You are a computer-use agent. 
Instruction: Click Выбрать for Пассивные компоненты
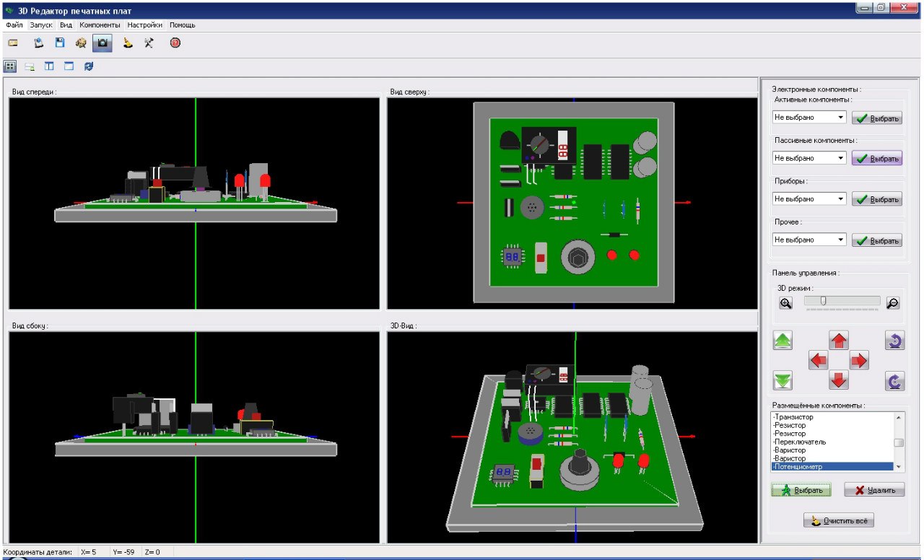tap(877, 159)
